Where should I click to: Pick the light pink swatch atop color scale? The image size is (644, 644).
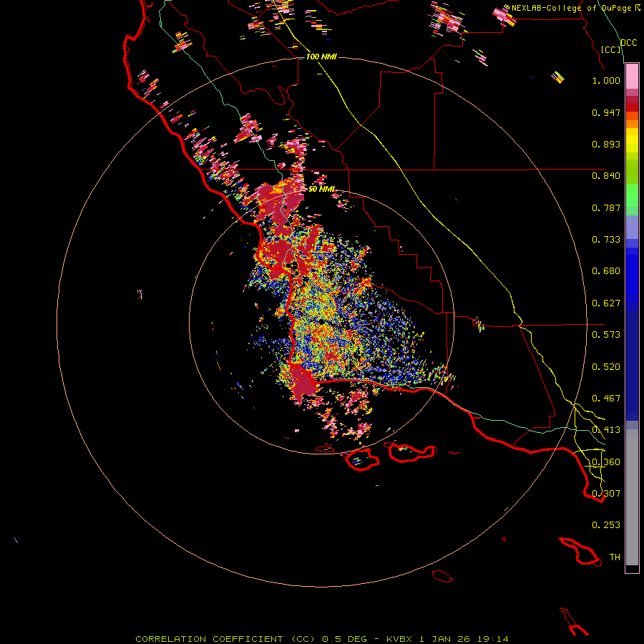[632, 76]
